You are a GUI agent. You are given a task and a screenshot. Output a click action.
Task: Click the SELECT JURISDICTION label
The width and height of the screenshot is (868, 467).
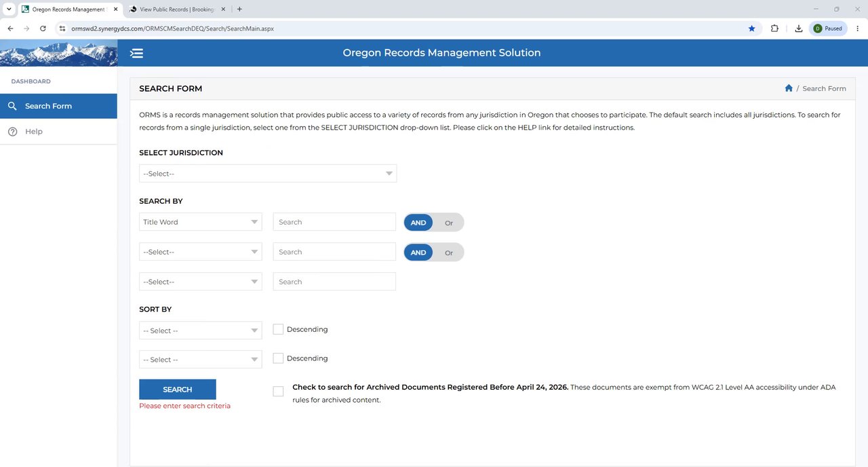pos(181,153)
